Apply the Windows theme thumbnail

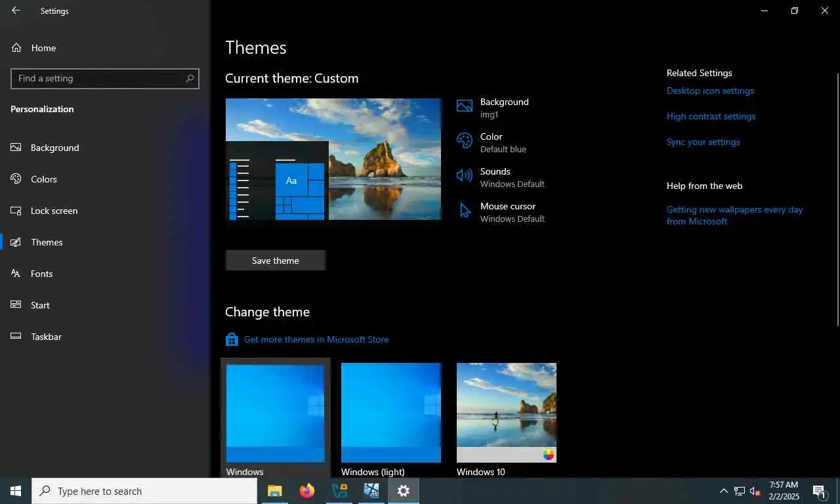276,413
